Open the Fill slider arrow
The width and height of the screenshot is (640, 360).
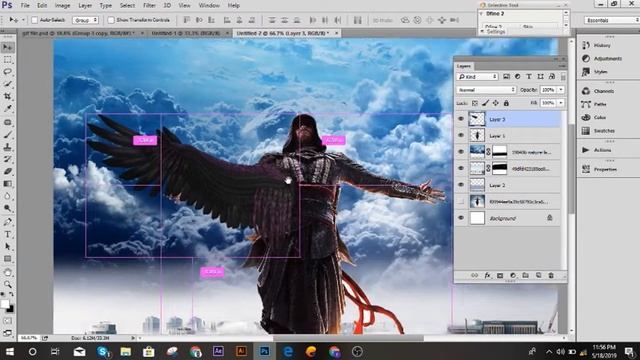click(561, 103)
